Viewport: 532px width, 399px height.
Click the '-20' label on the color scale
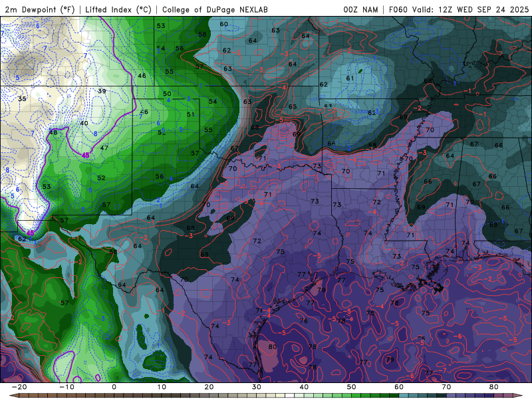click(x=19, y=387)
